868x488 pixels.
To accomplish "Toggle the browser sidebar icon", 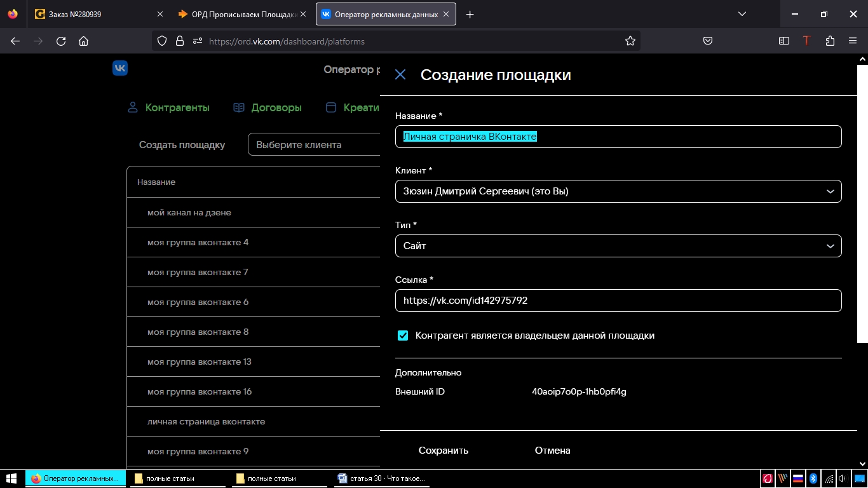I will (784, 41).
